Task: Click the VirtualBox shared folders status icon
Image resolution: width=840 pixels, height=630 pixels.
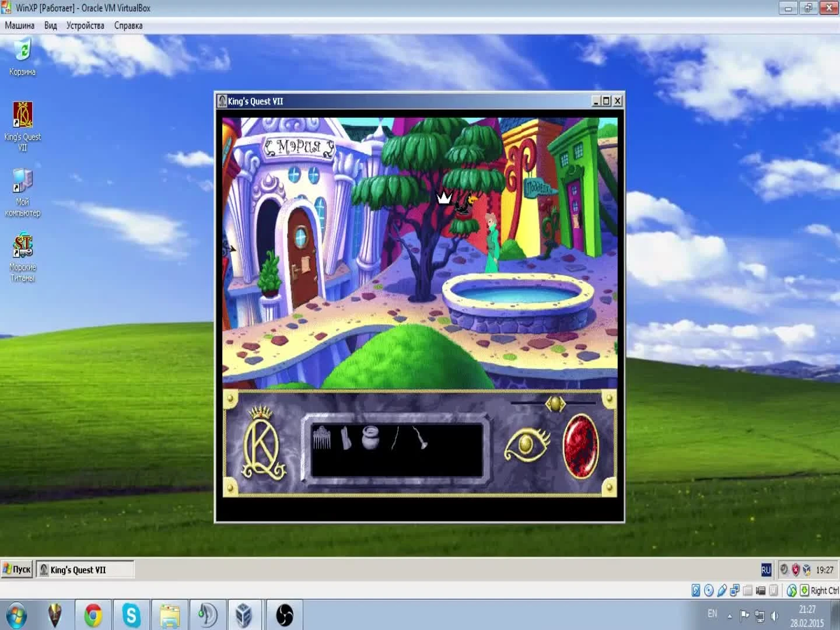Action: click(x=747, y=590)
